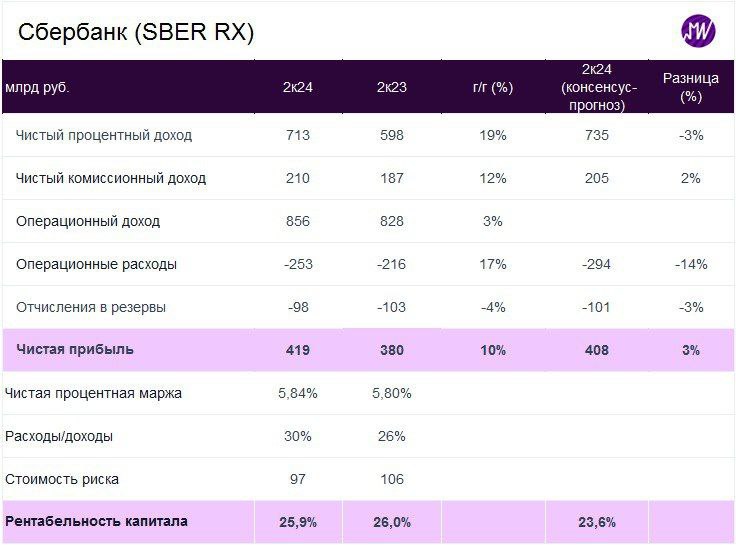This screenshot has width=736, height=545.
Task: Select the Чистая процентная маржа row label
Action: 94,393
